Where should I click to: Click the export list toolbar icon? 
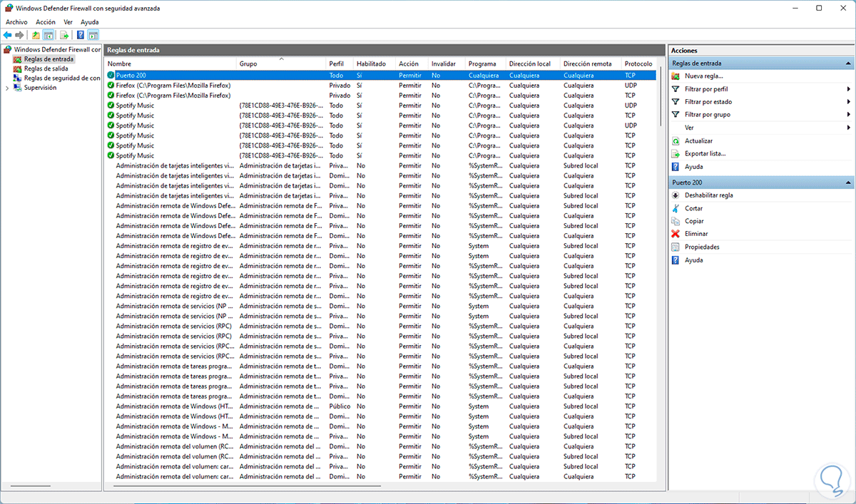(64, 35)
